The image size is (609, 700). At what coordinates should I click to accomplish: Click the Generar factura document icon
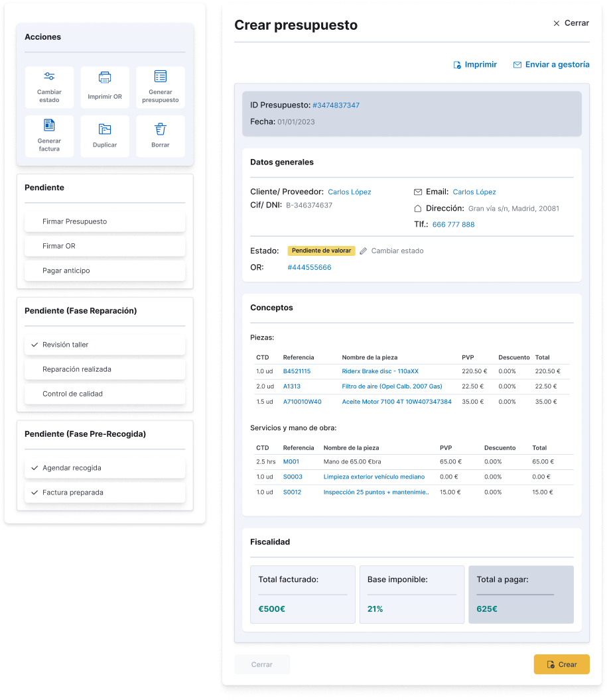click(x=49, y=125)
